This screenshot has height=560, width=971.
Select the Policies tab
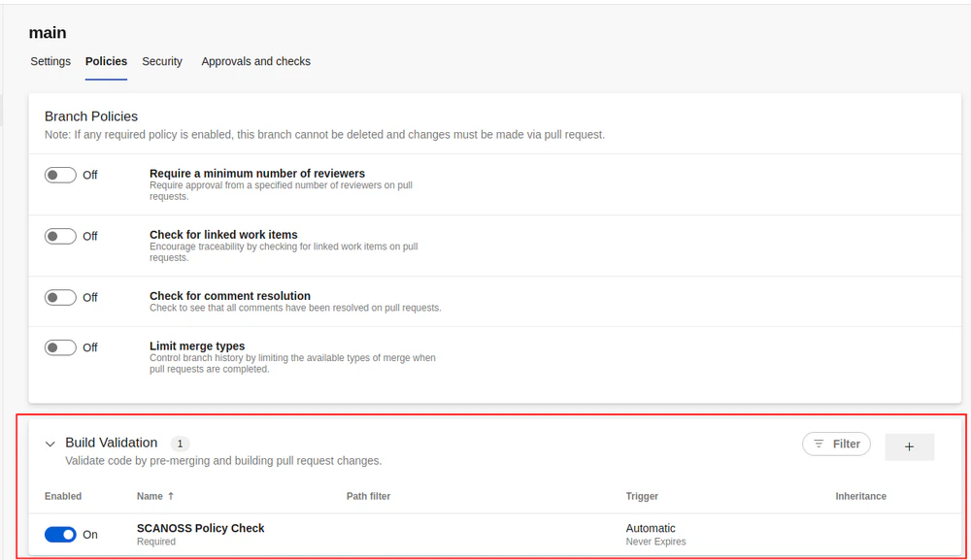pyautogui.click(x=106, y=61)
